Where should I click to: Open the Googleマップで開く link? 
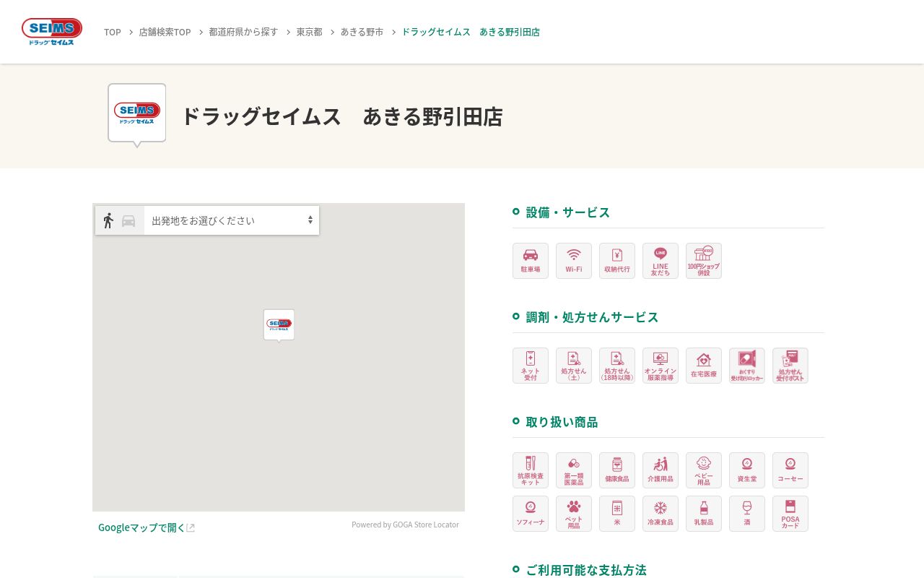(x=147, y=527)
